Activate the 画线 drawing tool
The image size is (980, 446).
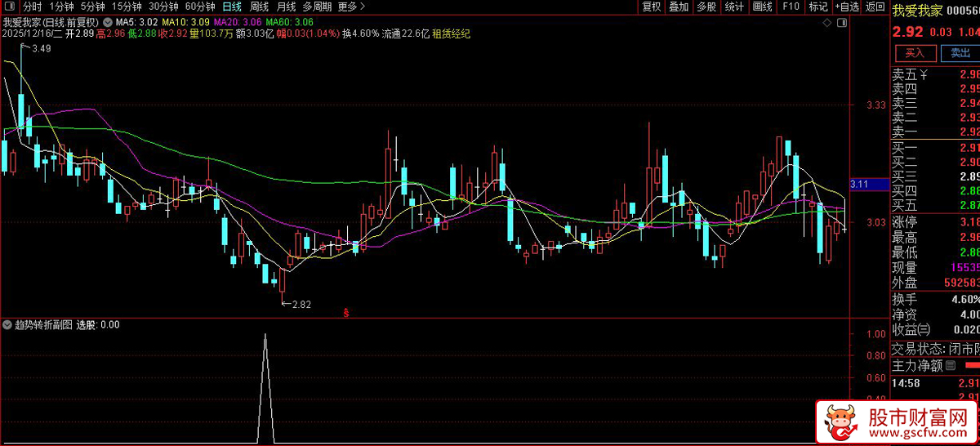click(762, 7)
